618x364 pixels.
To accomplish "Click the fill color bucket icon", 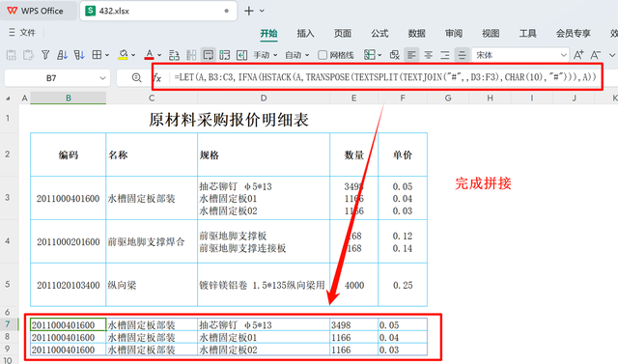I will pyautogui.click(x=124, y=55).
